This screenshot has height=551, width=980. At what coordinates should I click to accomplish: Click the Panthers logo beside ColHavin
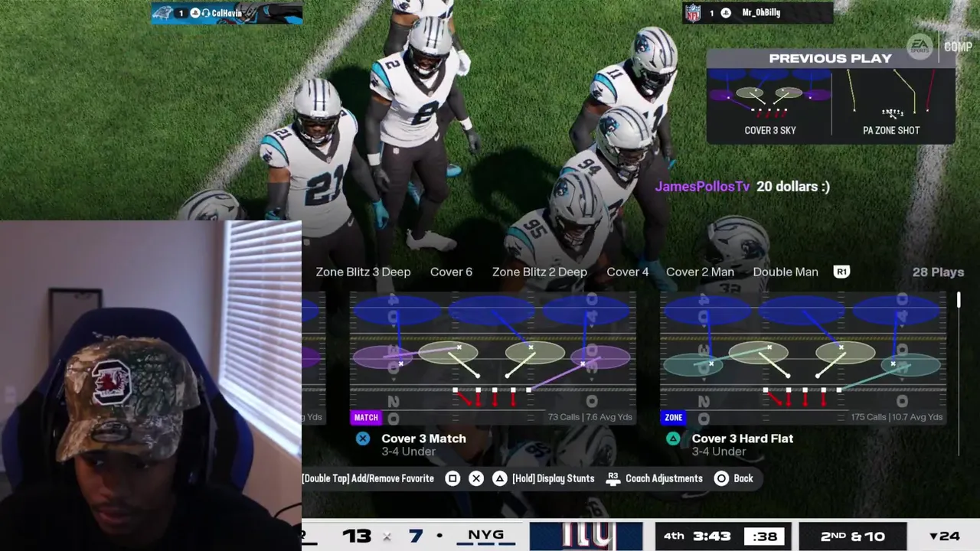click(x=162, y=13)
